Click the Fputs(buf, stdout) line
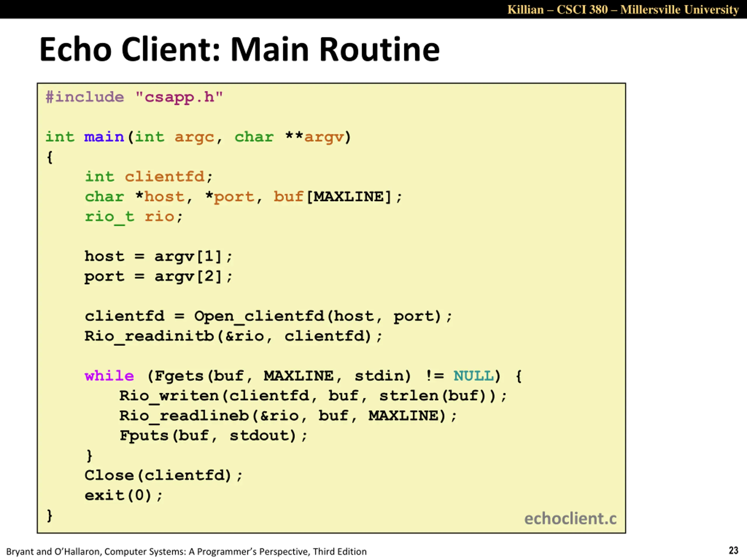This screenshot has height=560, width=747. point(213,436)
